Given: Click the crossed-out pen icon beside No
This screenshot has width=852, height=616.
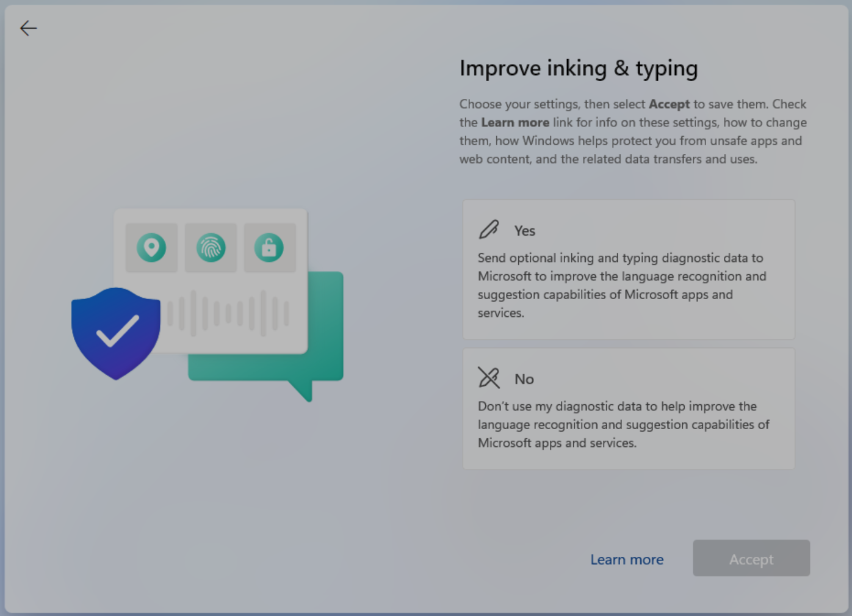Looking at the screenshot, I should point(488,377).
